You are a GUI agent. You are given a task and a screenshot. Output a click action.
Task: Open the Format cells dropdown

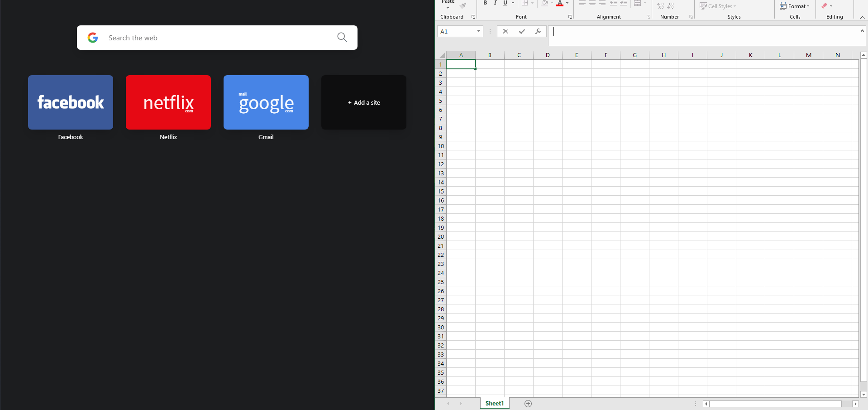coord(794,6)
